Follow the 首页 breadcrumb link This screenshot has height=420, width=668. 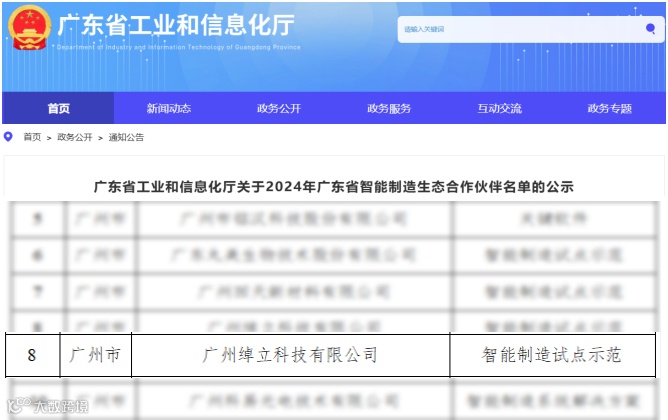(32, 137)
